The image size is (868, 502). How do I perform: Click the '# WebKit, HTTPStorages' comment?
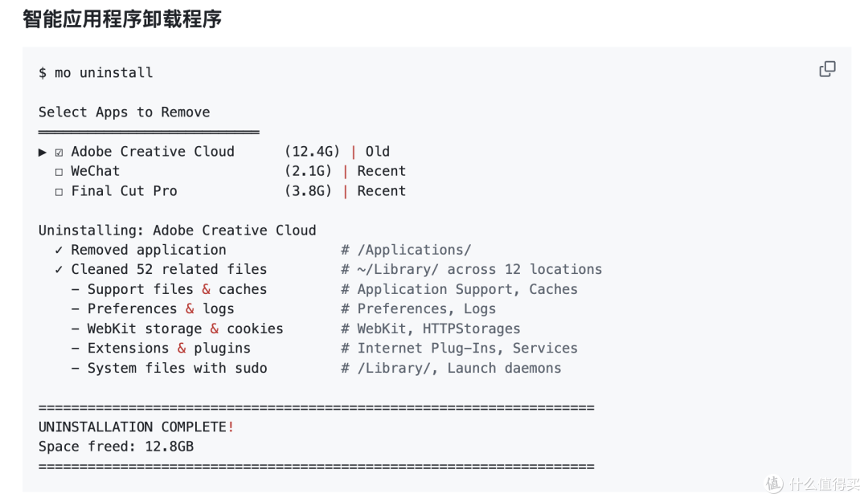point(430,329)
